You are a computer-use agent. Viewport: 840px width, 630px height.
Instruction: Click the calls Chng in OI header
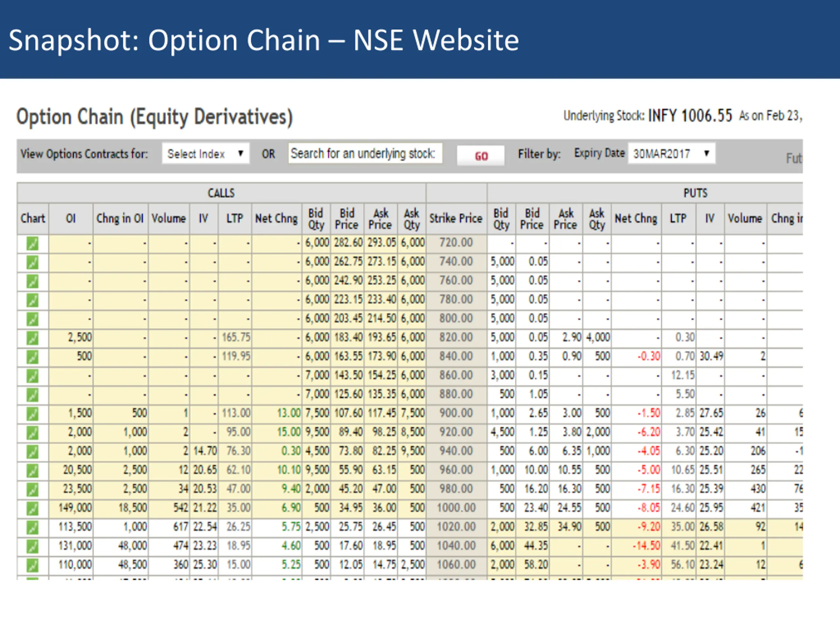(x=120, y=218)
